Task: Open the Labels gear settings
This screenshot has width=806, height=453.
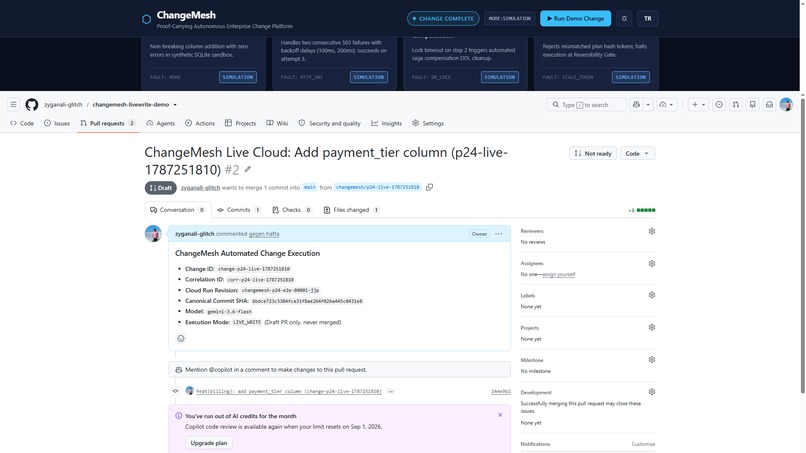Action: 652,295
